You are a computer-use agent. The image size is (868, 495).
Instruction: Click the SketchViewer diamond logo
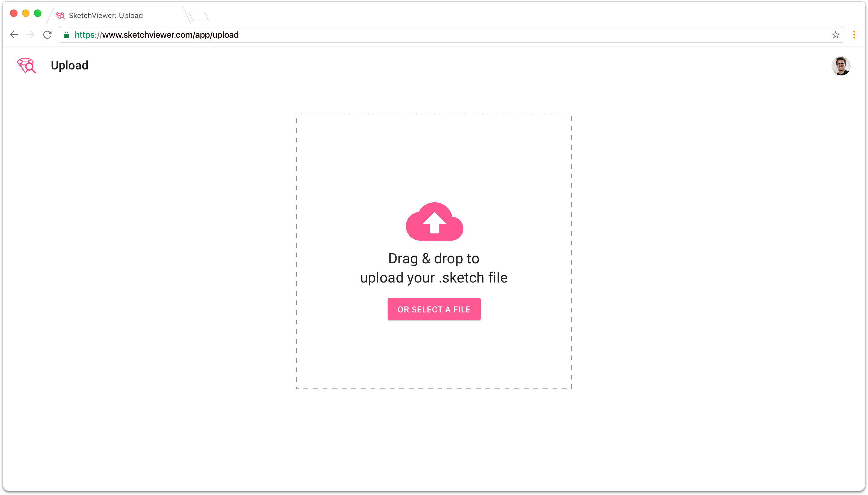point(26,65)
